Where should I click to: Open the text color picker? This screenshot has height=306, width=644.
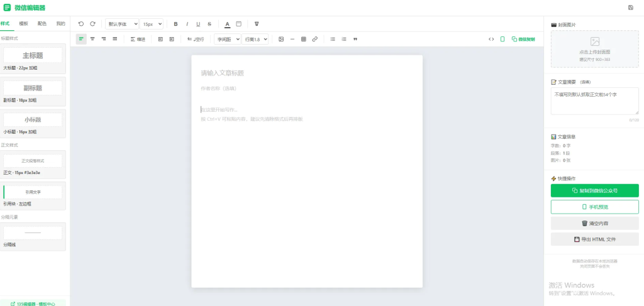pyautogui.click(x=228, y=24)
